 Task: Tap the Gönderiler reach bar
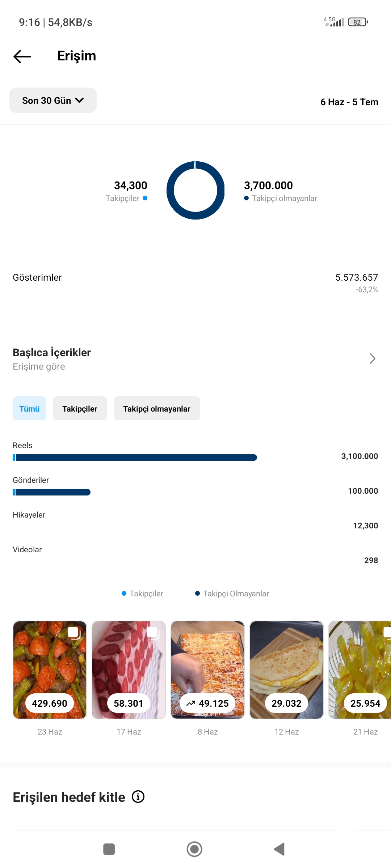click(x=51, y=492)
